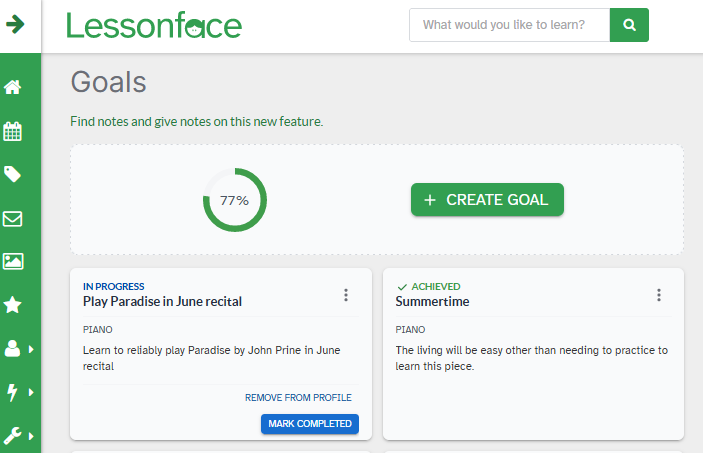Open the Play Paradise in June recital goal
703x453 pixels.
tap(162, 301)
